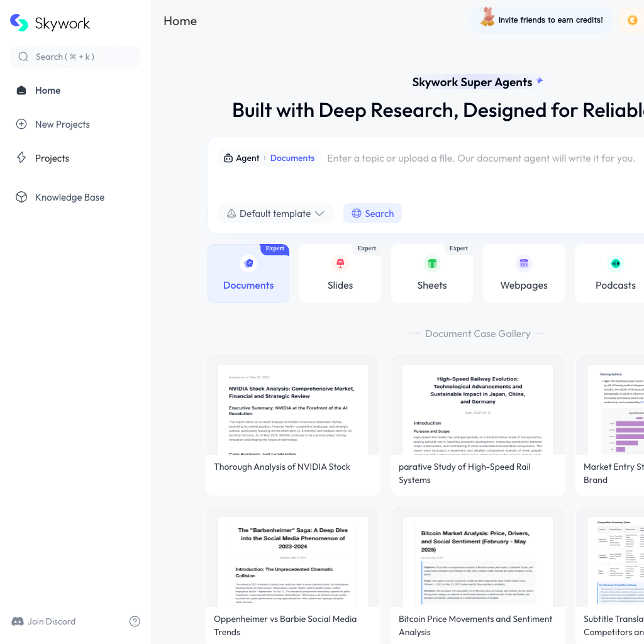Image resolution: width=644 pixels, height=644 pixels.
Task: Open the NVIDIA Stock Analysis thumbnail
Action: pyautogui.click(x=293, y=409)
